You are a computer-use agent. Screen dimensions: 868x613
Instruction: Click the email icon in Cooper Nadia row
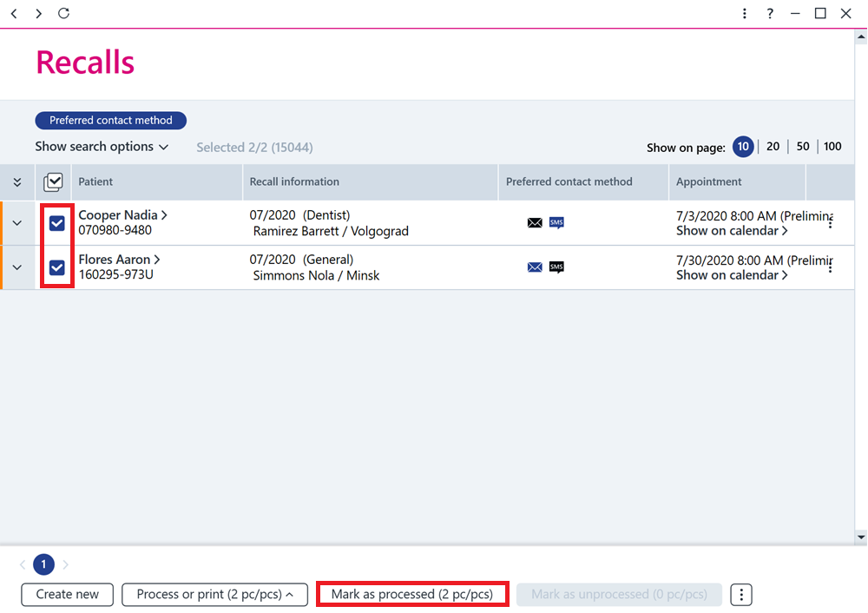coord(535,222)
